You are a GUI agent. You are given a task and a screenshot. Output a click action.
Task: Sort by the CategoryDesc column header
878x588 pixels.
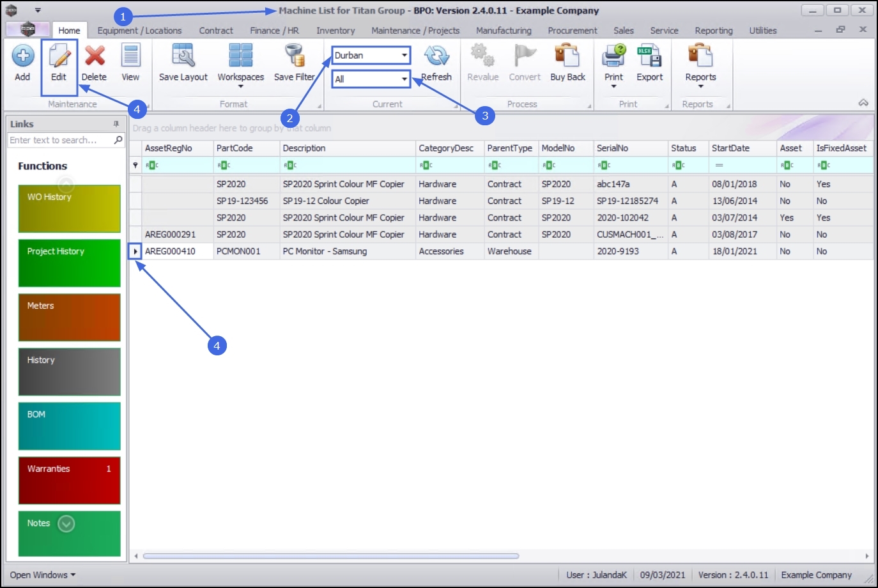click(x=450, y=148)
